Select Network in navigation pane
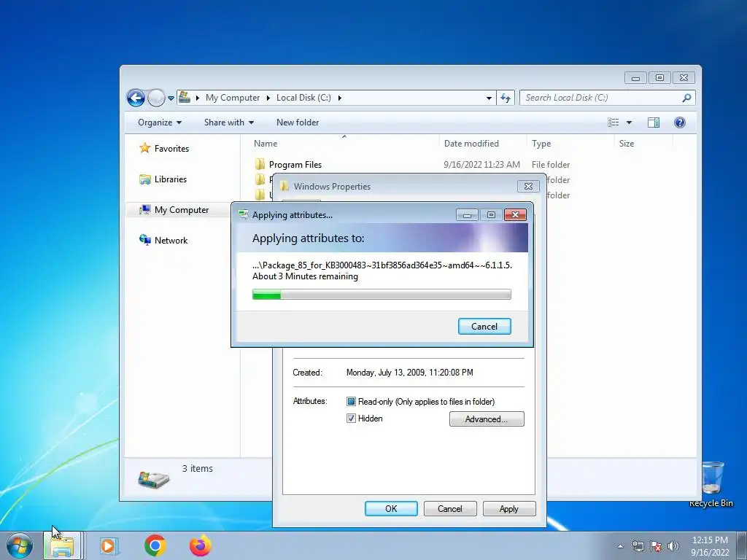747x560 pixels. (x=171, y=241)
